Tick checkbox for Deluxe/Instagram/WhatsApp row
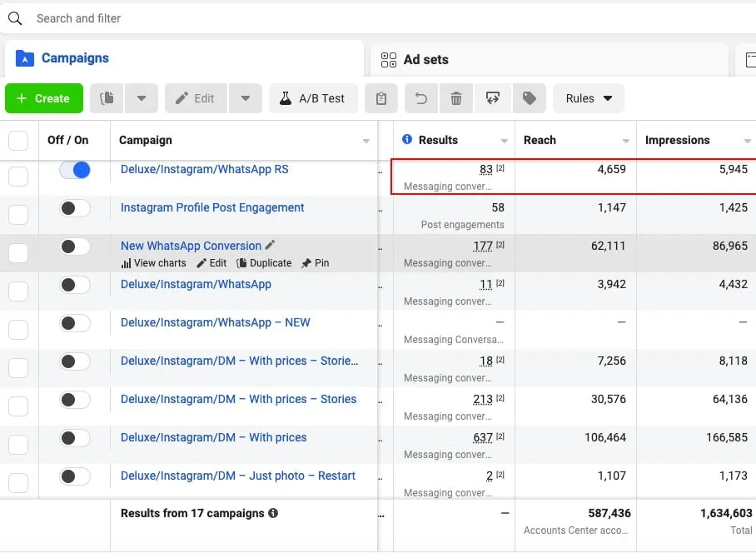756x553 pixels. [x=18, y=291]
